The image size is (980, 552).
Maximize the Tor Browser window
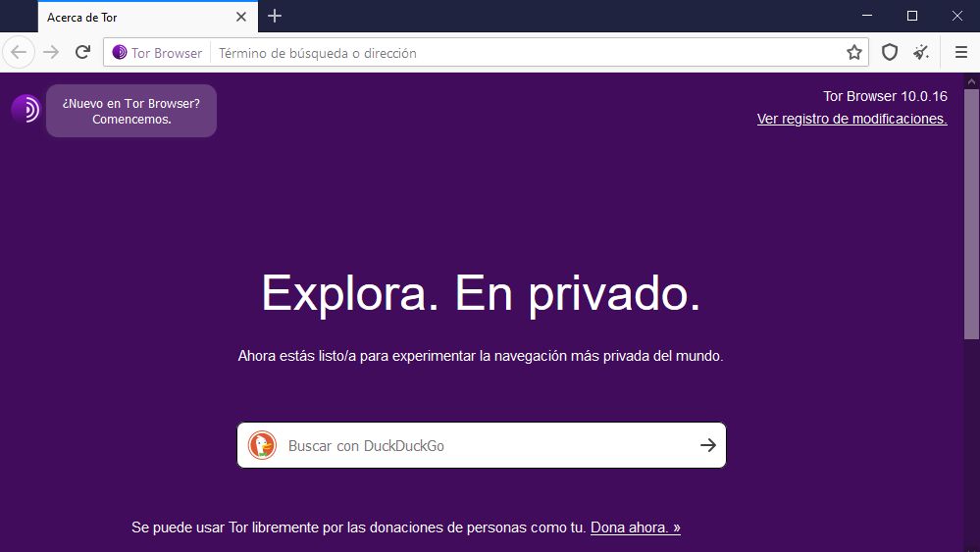912,16
